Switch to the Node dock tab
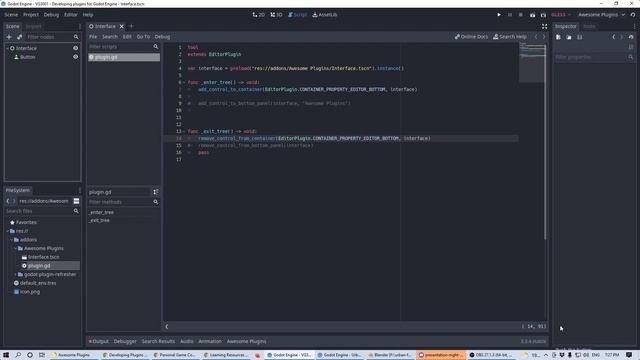Image resolution: width=640 pixels, height=360 pixels. 589,27
